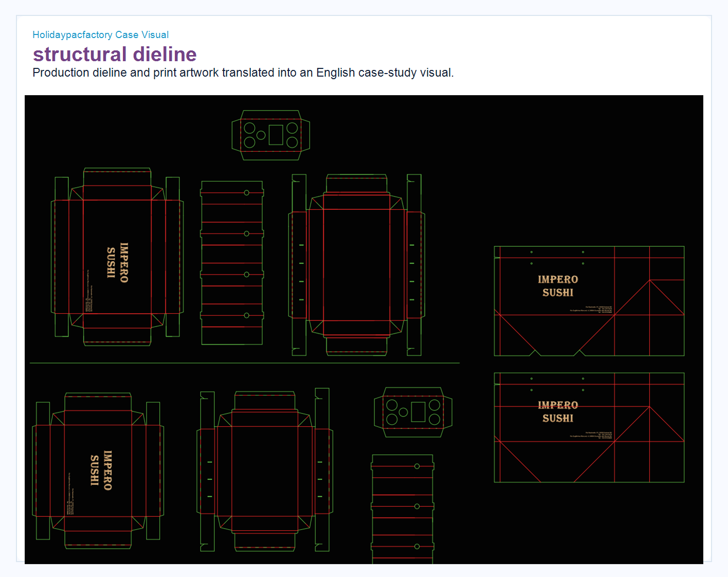728x577 pixels.
Task: Click the lower Impero Sushi bag dieline
Action: coord(589,427)
